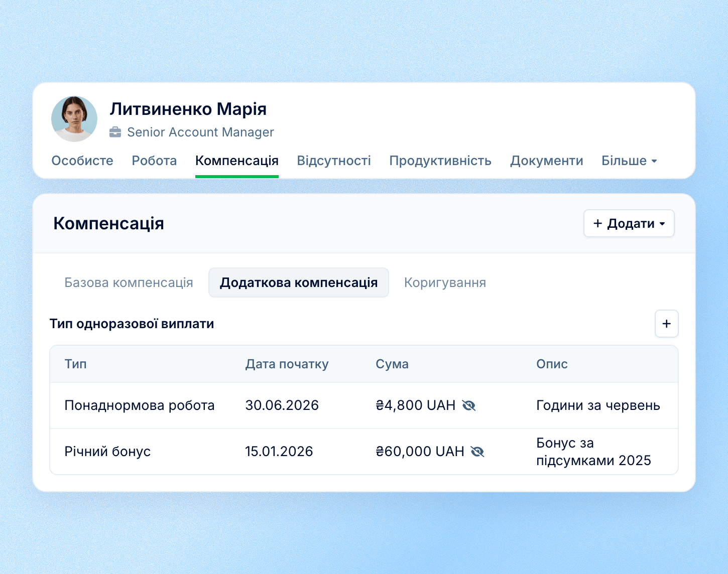Click the description Години за червень
The height and width of the screenshot is (574, 728).
(x=598, y=405)
